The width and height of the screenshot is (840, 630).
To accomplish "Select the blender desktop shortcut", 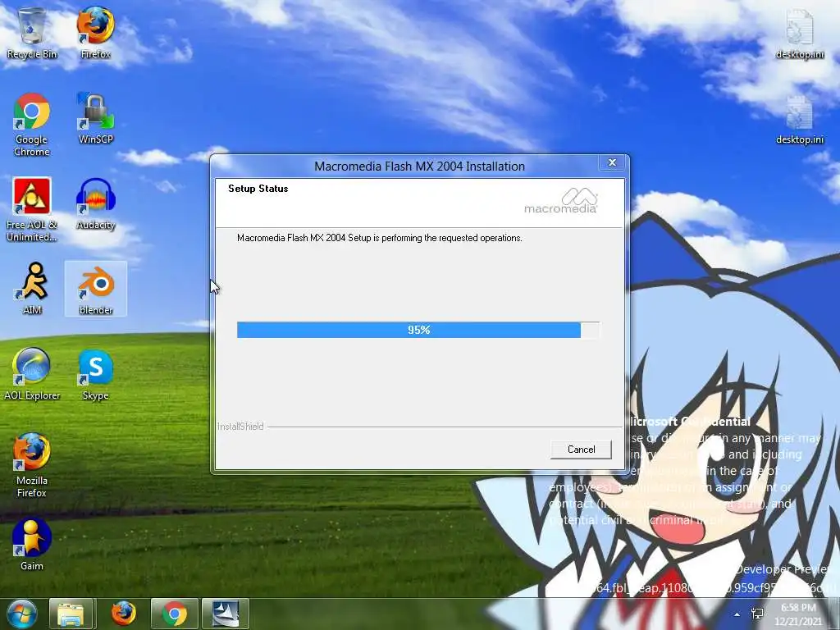I will pos(95,289).
